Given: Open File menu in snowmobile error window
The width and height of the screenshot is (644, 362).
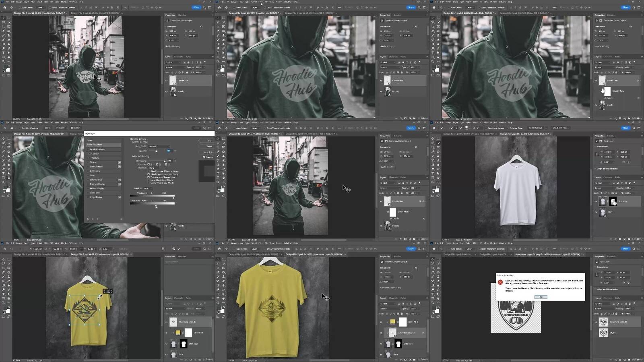Looking at the screenshot, I should (437, 243).
